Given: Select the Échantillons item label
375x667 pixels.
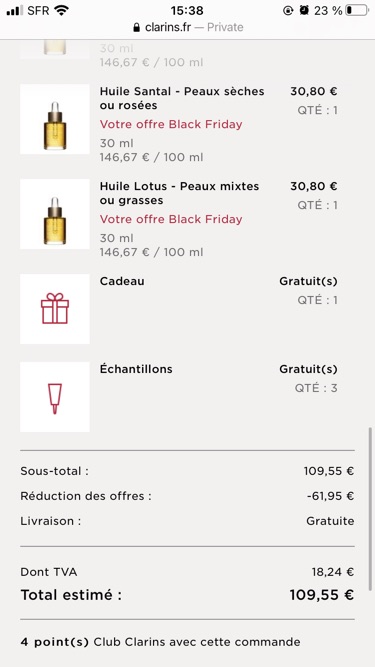Looking at the screenshot, I should (x=136, y=369).
